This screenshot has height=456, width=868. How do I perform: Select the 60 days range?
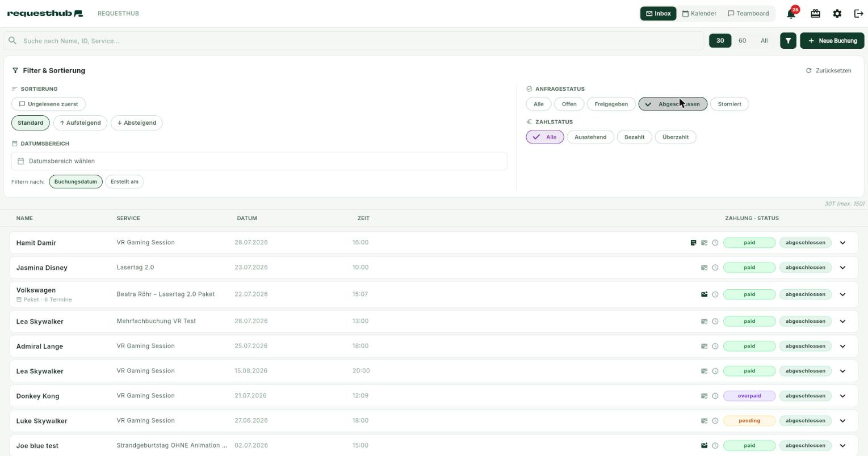click(742, 41)
